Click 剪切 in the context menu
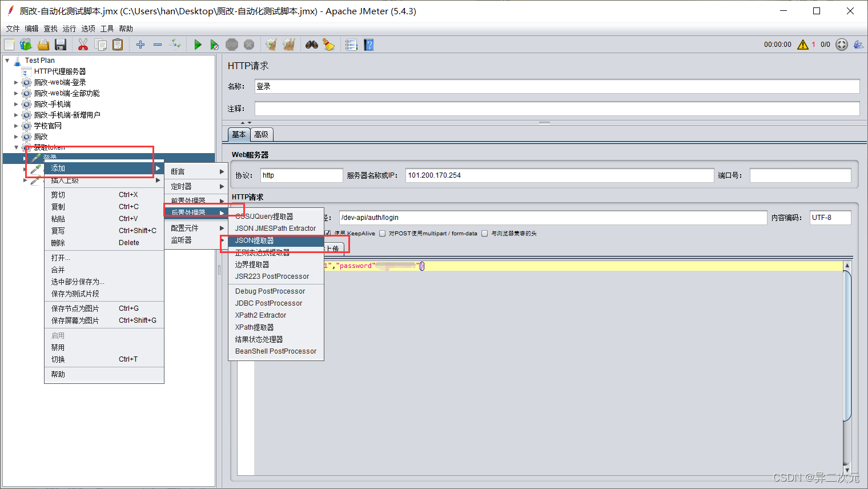Screen dimensions: 868x489 point(104,195)
